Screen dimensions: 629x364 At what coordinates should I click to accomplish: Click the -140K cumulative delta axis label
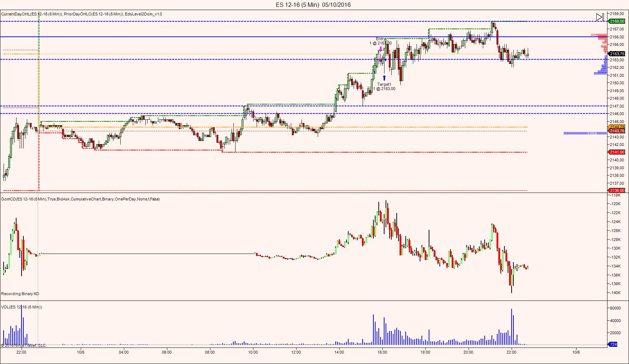coord(615,293)
